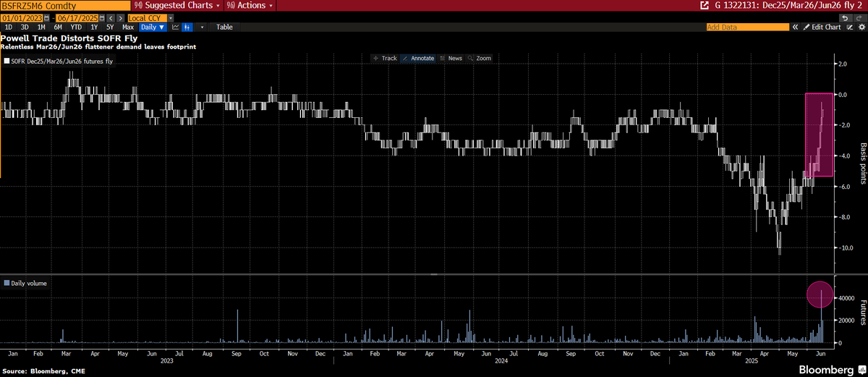Viewport: 868px width, 377px height.
Task: Click the BSFRZ5M6 Comdty security field
Action: (x=66, y=5)
